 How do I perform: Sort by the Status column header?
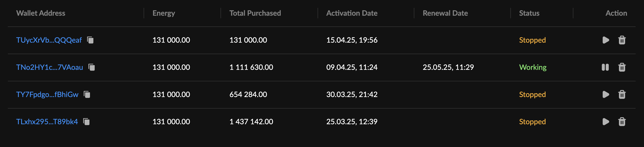click(x=529, y=13)
